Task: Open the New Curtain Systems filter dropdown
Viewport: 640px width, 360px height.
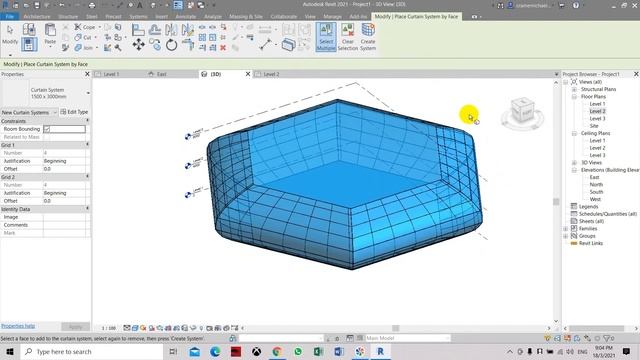Action: coord(55,112)
